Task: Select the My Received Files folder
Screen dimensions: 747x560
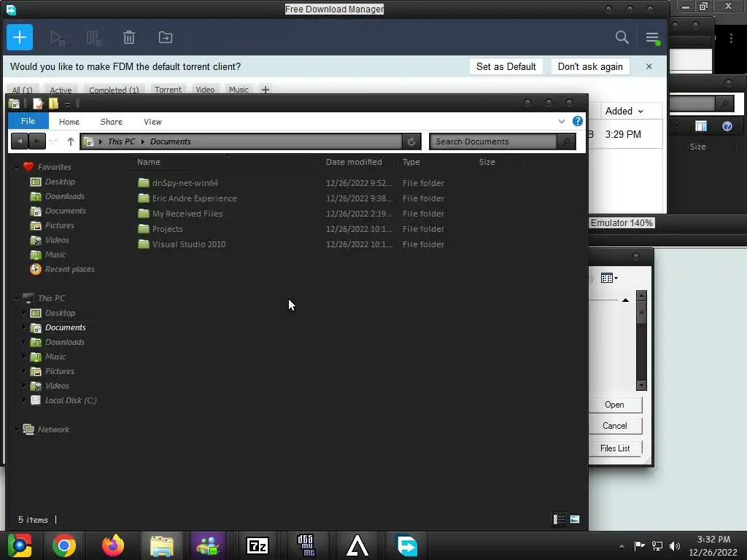Action: pyautogui.click(x=187, y=214)
